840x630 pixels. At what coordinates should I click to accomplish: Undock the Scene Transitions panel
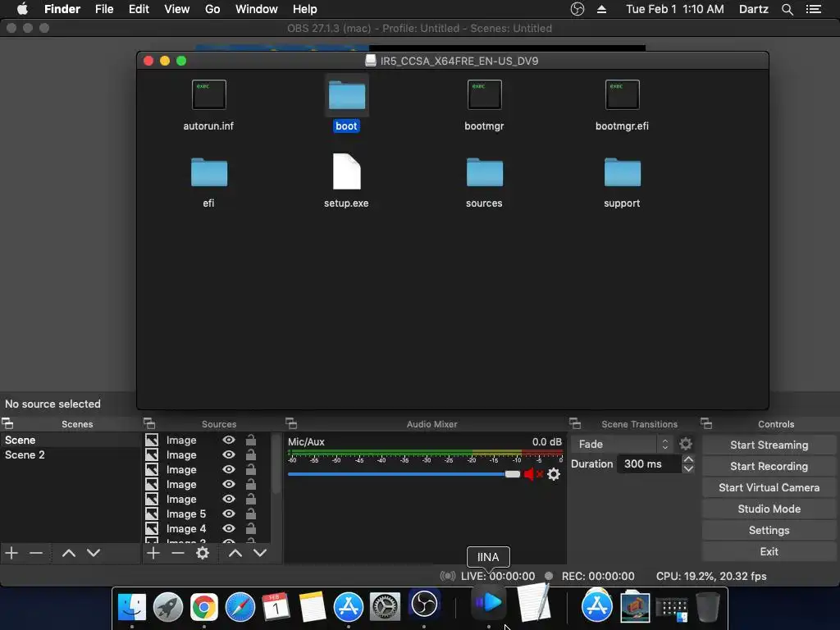(575, 424)
